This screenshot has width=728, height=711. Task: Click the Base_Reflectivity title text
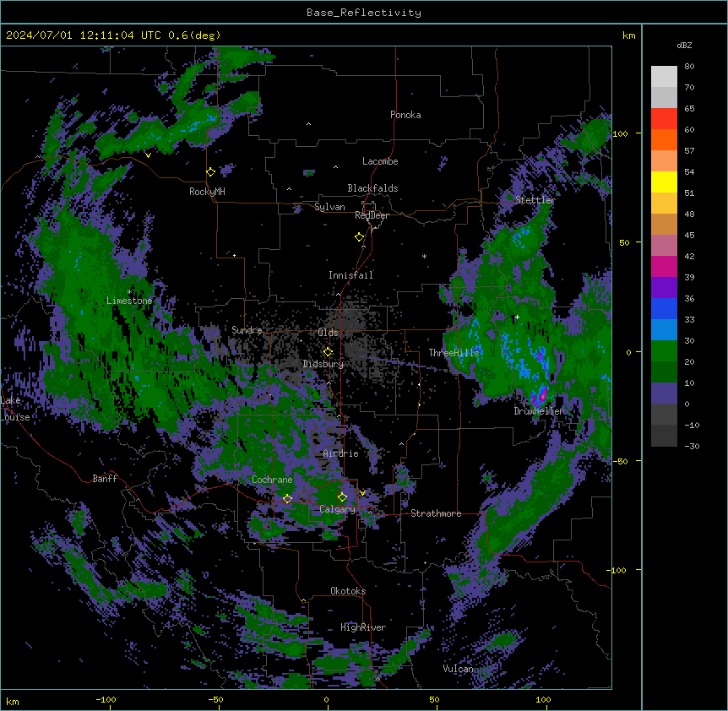click(364, 13)
